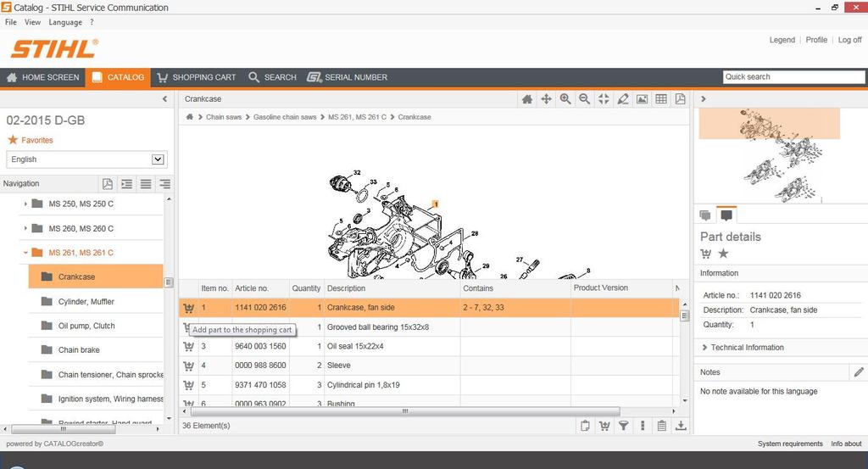Add Sleeve row to shopping cart

coord(189,366)
